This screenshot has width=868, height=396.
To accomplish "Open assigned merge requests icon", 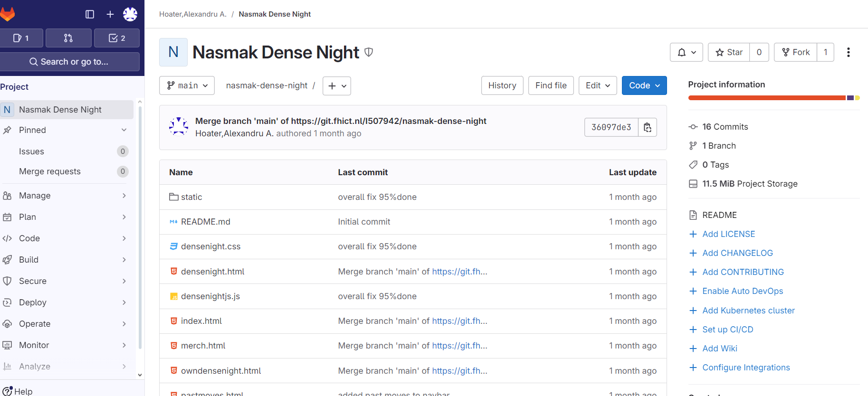I will 68,38.
